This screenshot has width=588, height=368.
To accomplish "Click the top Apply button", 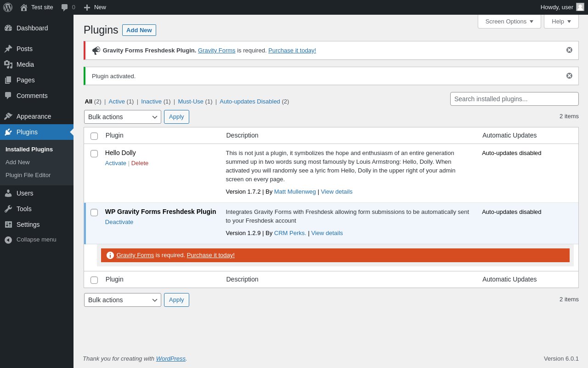I will [x=176, y=117].
